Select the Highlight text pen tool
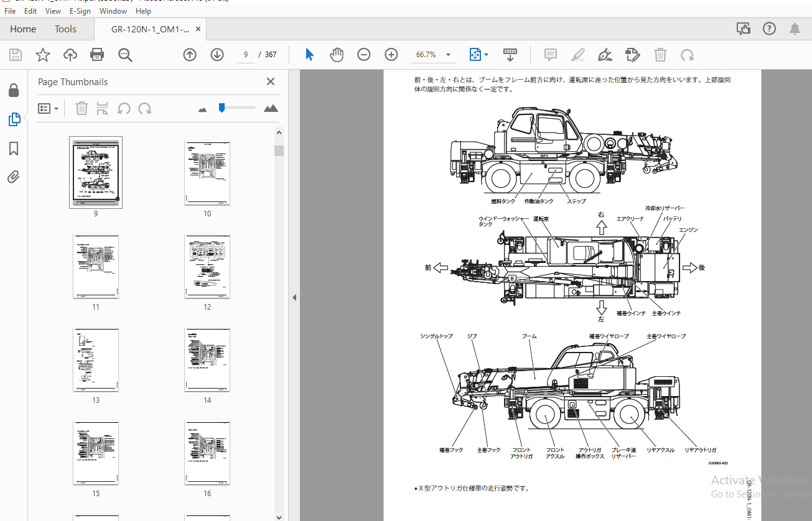812x521 pixels. click(578, 55)
